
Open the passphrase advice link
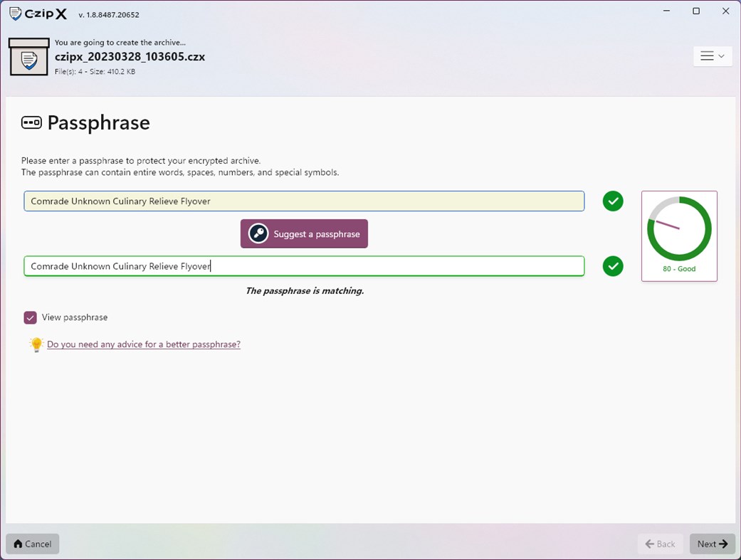click(x=143, y=344)
